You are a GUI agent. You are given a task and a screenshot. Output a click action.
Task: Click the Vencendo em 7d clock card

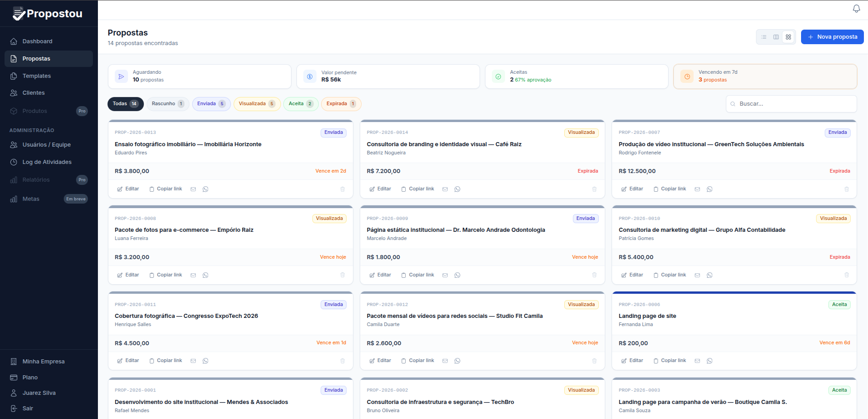pyautogui.click(x=765, y=76)
